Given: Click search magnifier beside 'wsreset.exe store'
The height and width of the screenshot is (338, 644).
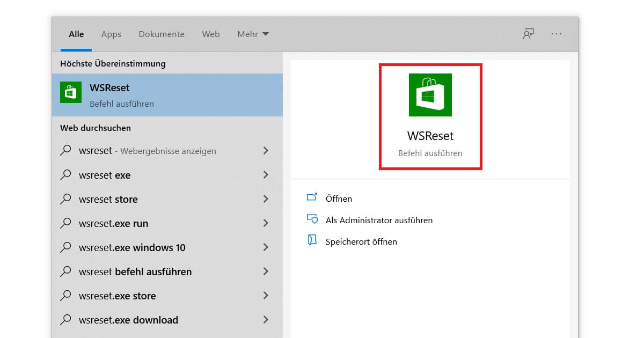Looking at the screenshot, I should (x=65, y=296).
